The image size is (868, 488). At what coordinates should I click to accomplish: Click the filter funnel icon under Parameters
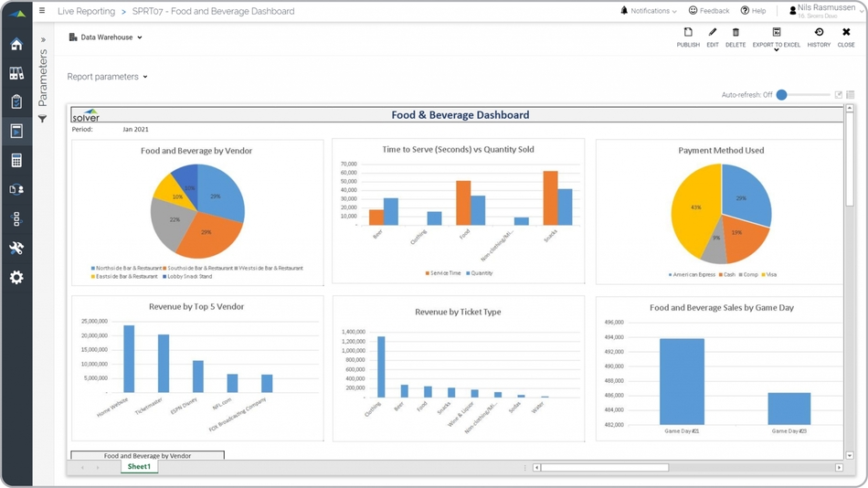42,119
